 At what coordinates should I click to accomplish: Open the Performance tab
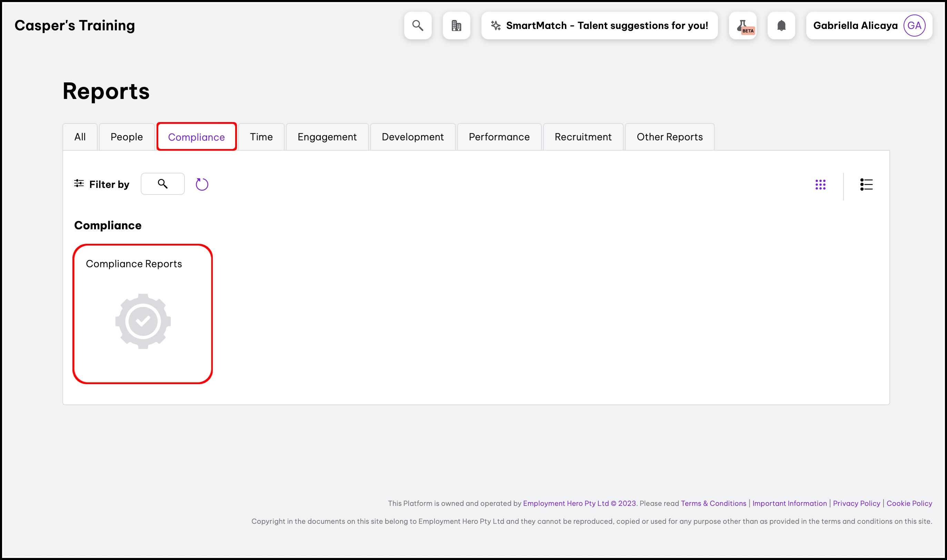pos(499,137)
